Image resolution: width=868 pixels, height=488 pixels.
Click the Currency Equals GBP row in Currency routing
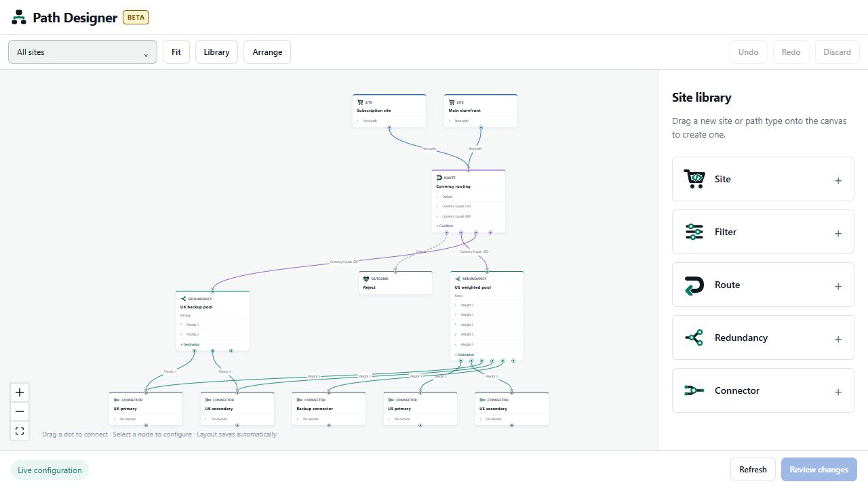(469, 216)
